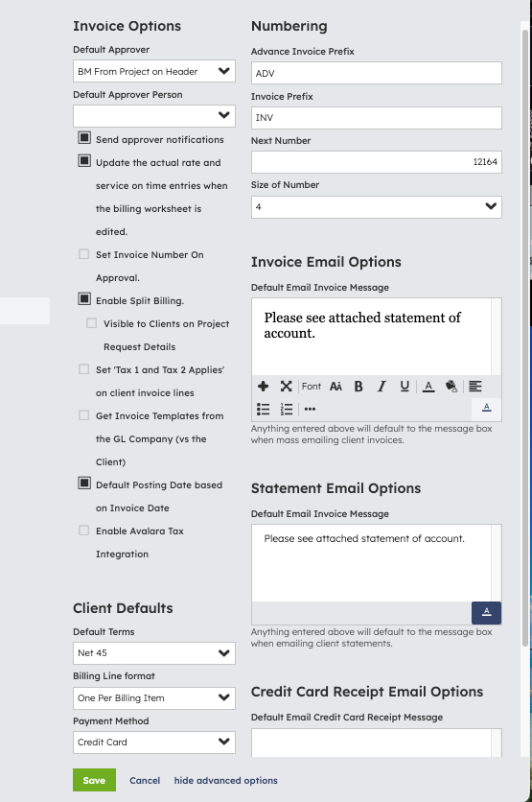This screenshot has height=802, width=532.
Task: Insert numbered list in invoice message
Action: coord(287,410)
